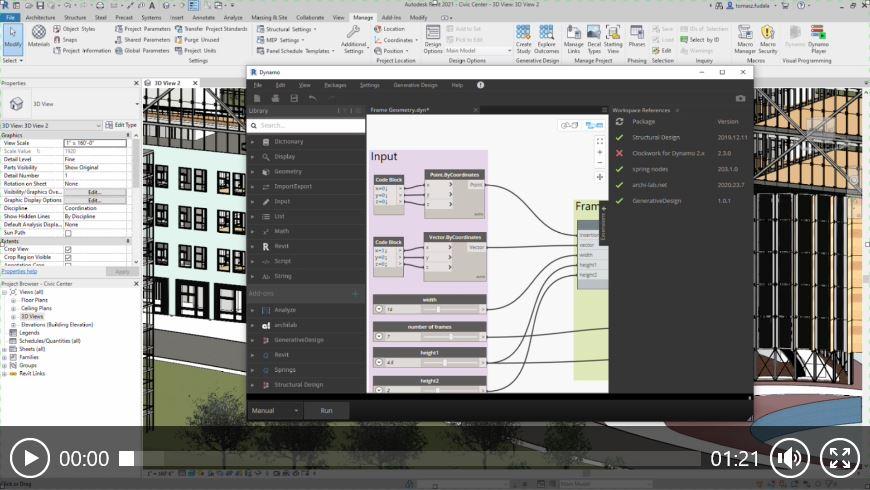Image resolution: width=870 pixels, height=490 pixels.
Task: Open the Architecture ribbon tab
Action: pos(40,17)
